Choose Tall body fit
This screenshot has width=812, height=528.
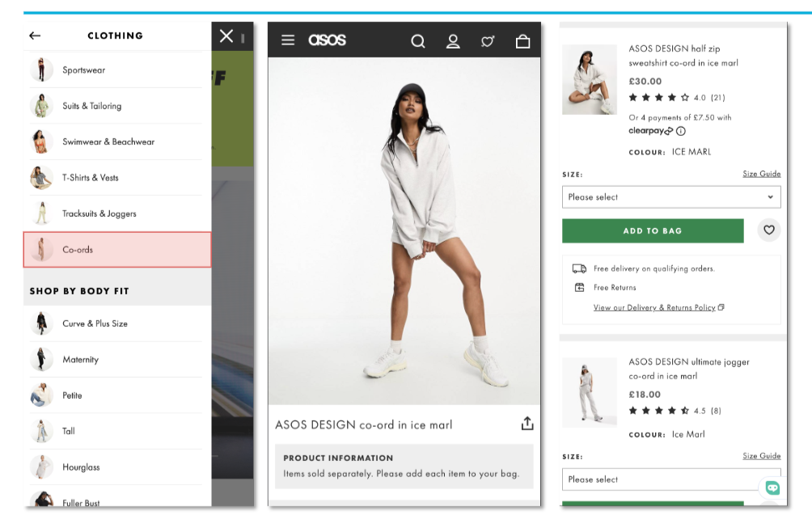click(x=116, y=431)
